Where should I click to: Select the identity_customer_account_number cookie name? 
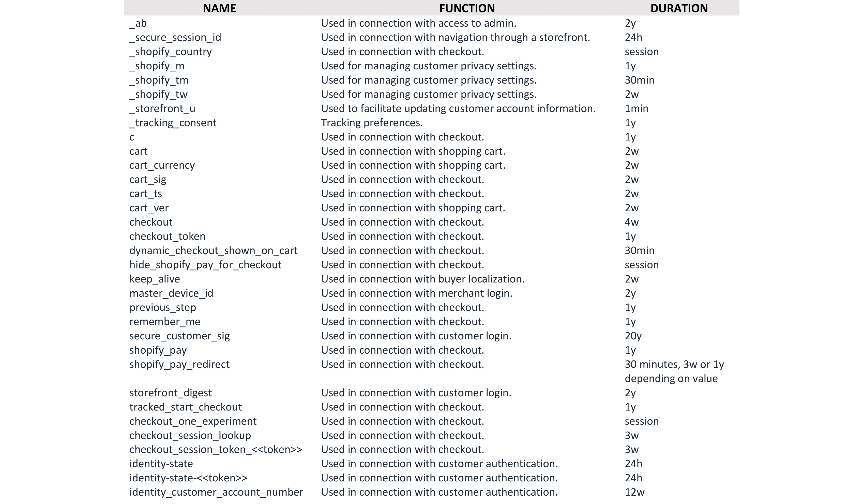click(216, 492)
